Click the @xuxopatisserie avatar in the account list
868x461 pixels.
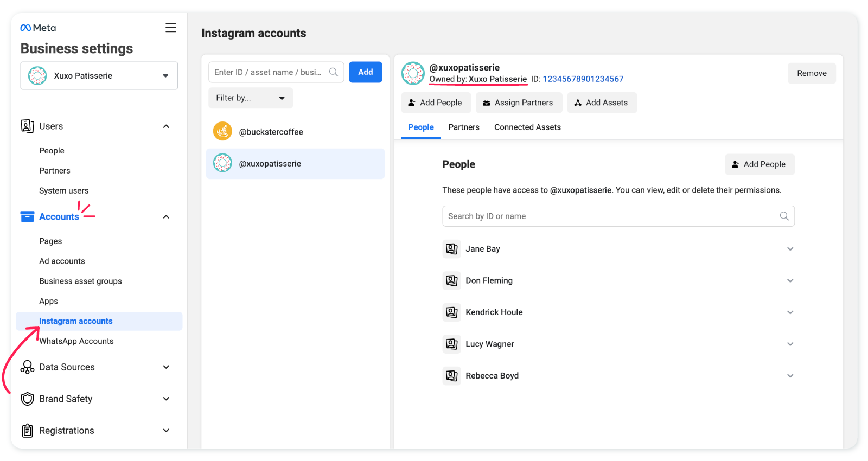(x=222, y=163)
